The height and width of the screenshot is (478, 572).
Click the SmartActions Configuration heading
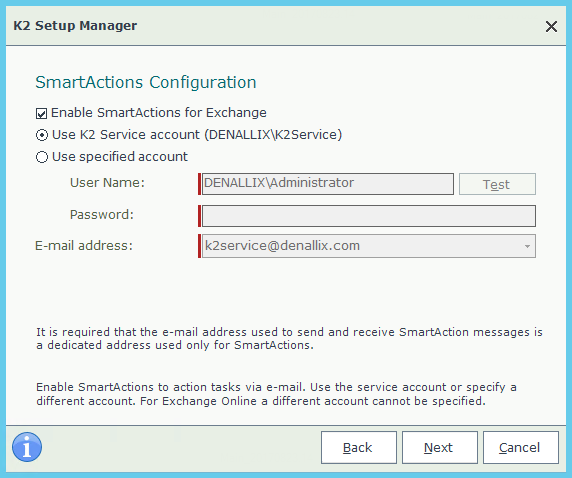(146, 82)
